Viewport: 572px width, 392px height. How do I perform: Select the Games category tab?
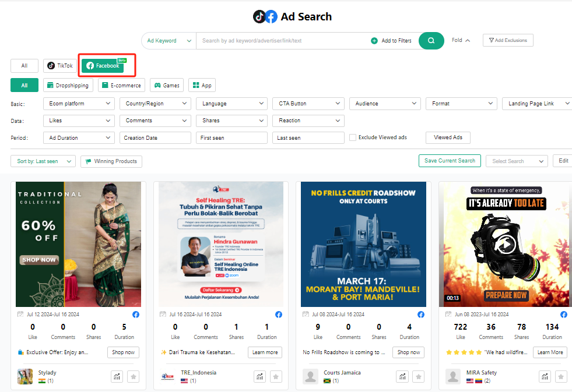tap(167, 85)
